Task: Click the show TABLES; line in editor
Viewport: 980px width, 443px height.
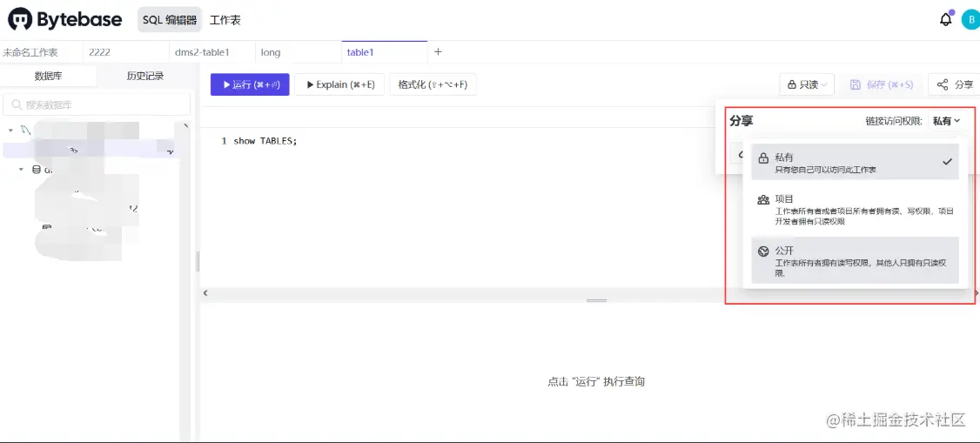Action: coord(265,141)
